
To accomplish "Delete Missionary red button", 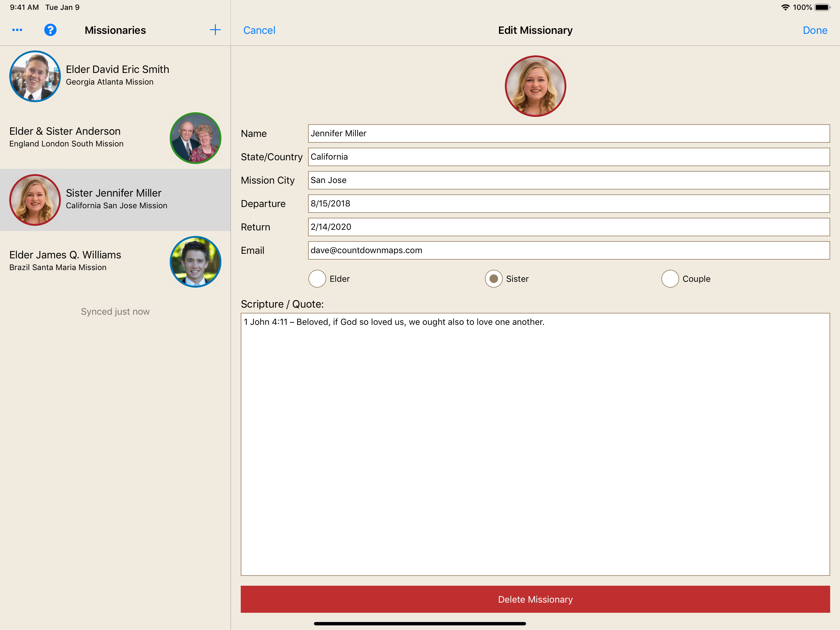I will tap(535, 599).
